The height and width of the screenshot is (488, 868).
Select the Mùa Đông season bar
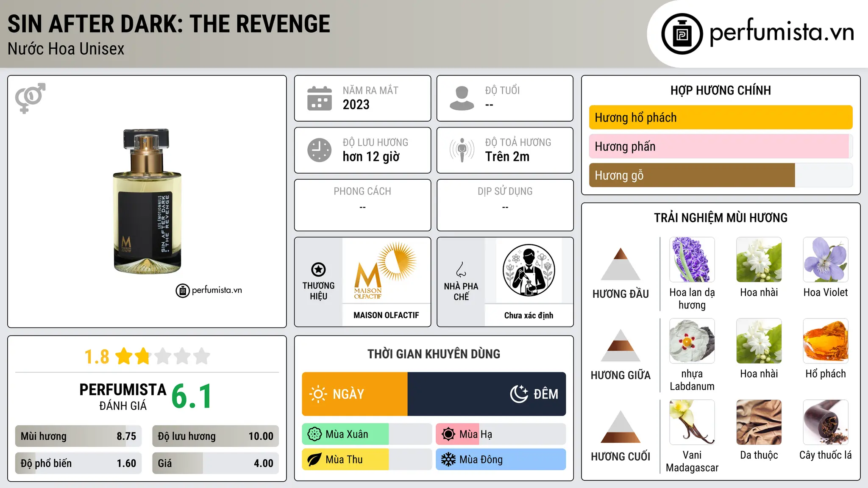(x=501, y=460)
